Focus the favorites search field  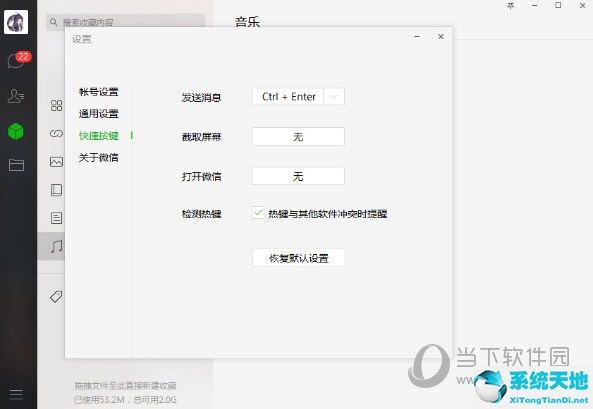[125, 22]
